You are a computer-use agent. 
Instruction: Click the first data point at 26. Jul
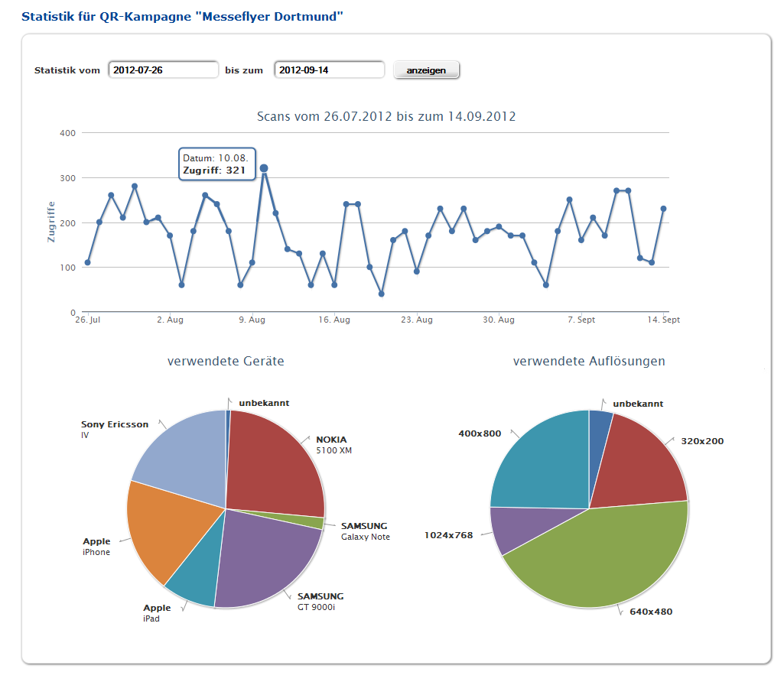87,262
